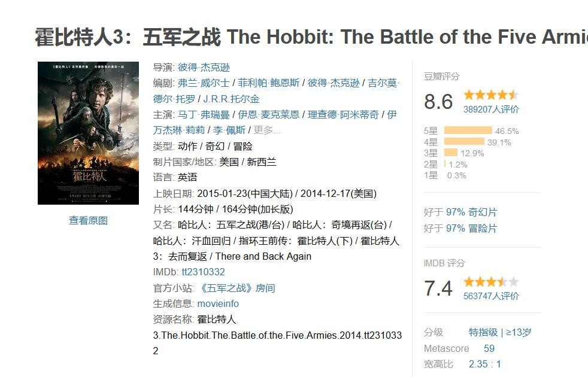
Task: Open actor 理查德·阿米蒂奇 link
Action: click(x=343, y=115)
